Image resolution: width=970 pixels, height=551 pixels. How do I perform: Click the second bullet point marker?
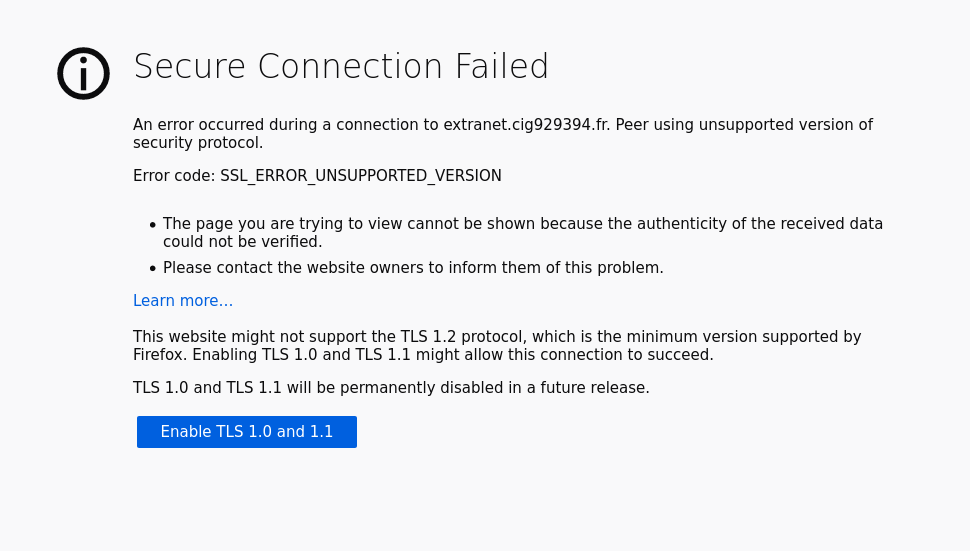pos(153,269)
